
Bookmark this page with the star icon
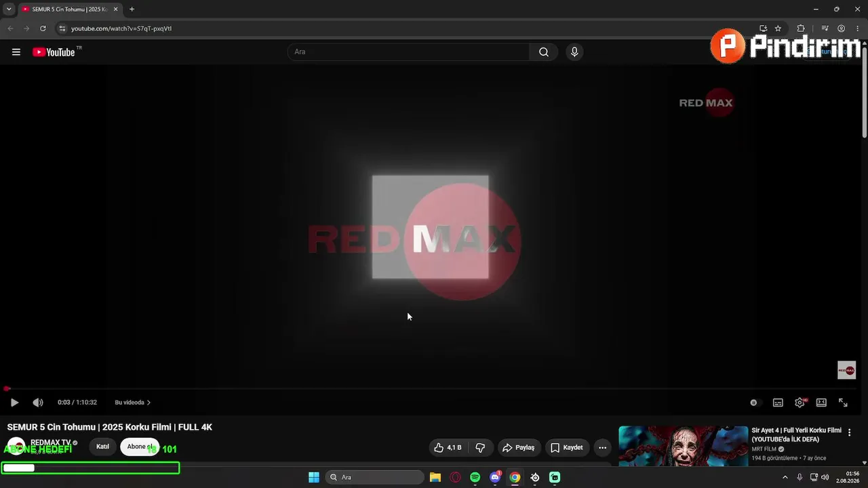point(778,28)
